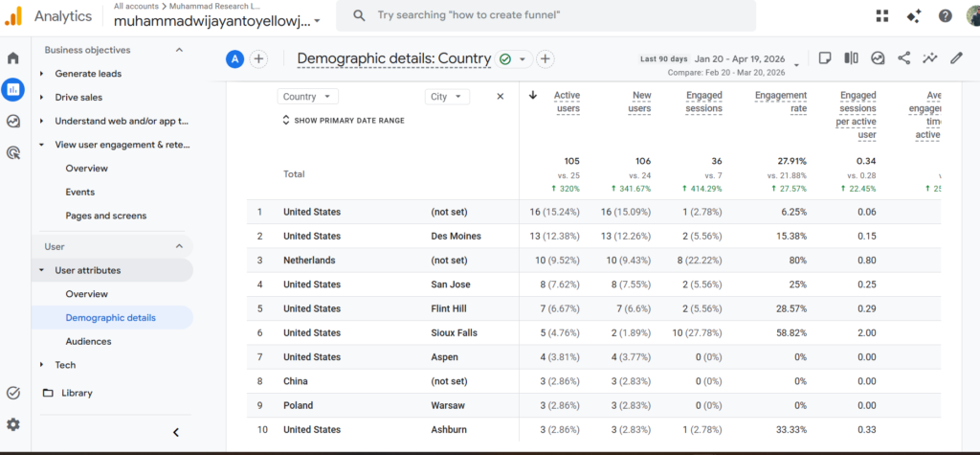980x455 pixels.
Task: Open the Admin settings gear
Action: pos(13,424)
